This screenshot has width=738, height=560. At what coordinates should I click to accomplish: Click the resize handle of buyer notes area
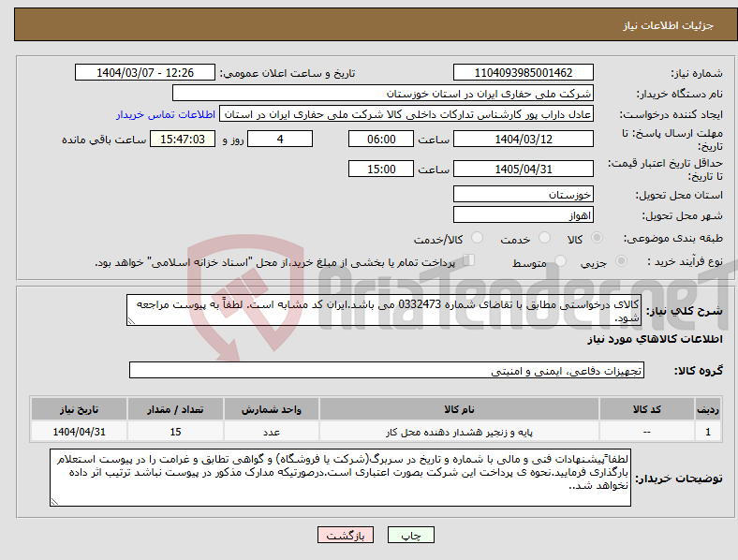click(x=54, y=502)
